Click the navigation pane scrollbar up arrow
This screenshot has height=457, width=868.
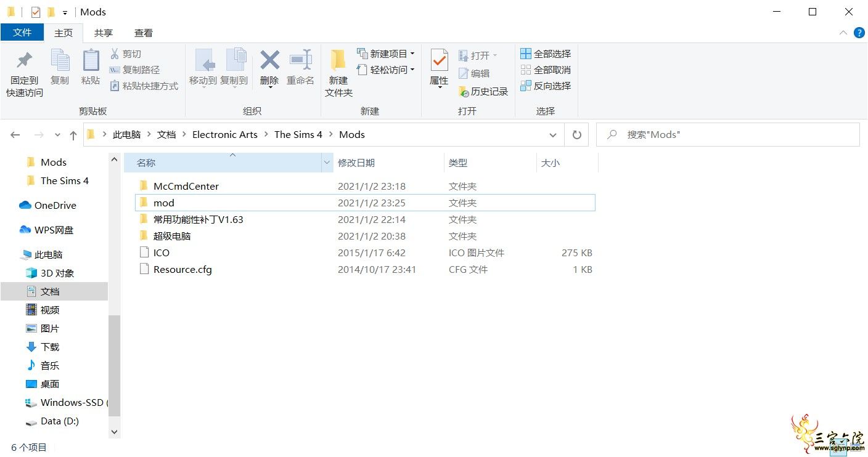pos(114,159)
